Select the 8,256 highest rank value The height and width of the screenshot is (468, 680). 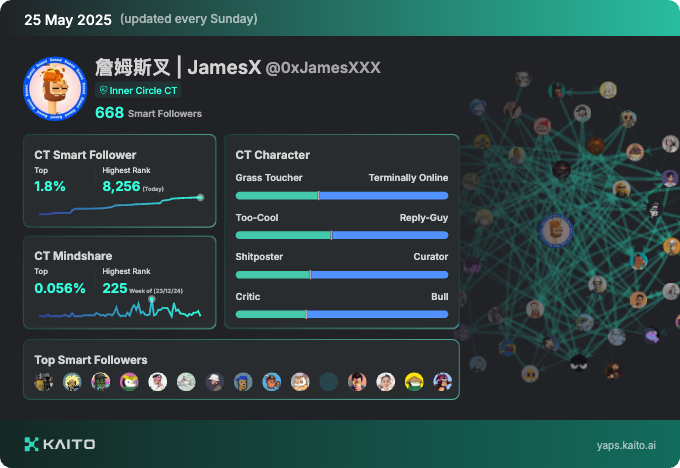click(x=121, y=186)
